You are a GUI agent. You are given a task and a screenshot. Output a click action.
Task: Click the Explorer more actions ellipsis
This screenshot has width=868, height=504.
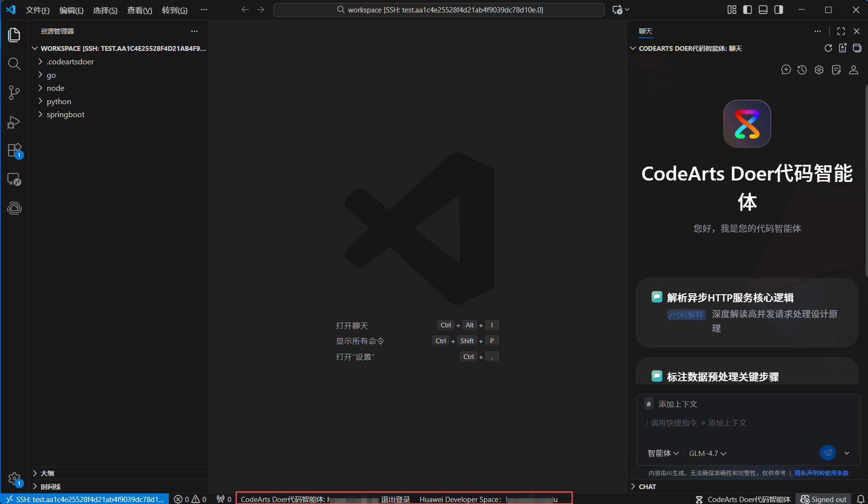194,31
